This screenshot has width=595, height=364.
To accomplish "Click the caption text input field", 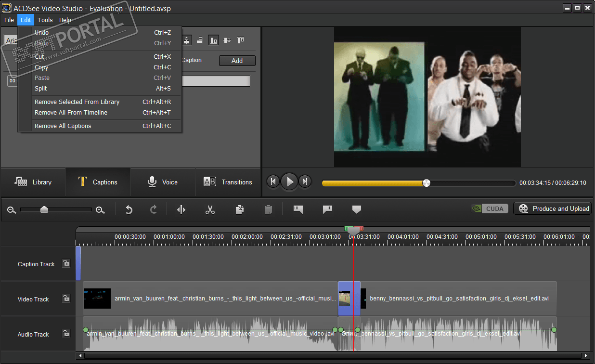I will pos(216,81).
